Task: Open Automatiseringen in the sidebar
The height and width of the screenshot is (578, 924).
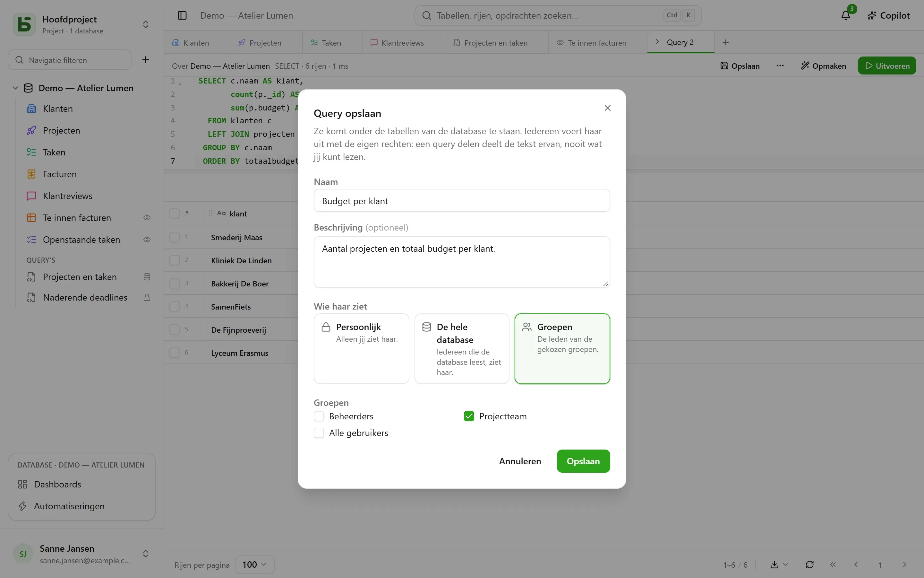Action: [x=82, y=506]
